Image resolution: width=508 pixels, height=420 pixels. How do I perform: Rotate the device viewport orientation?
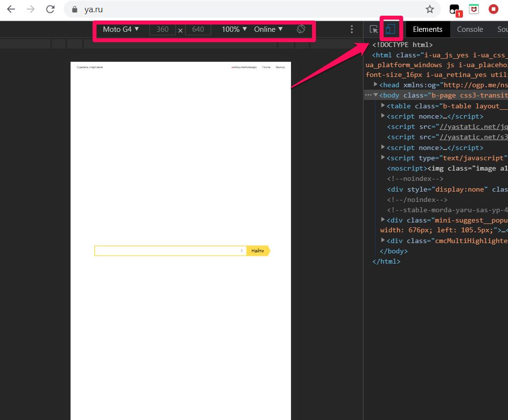(301, 29)
